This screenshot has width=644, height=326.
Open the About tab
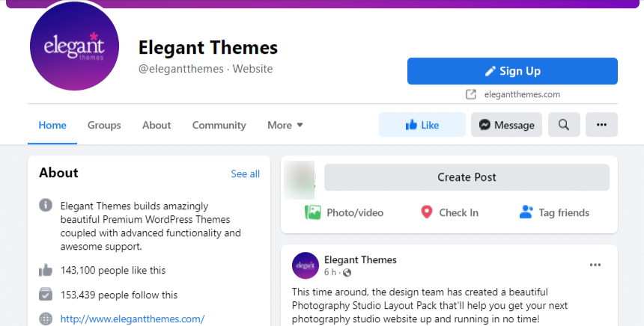tap(157, 125)
